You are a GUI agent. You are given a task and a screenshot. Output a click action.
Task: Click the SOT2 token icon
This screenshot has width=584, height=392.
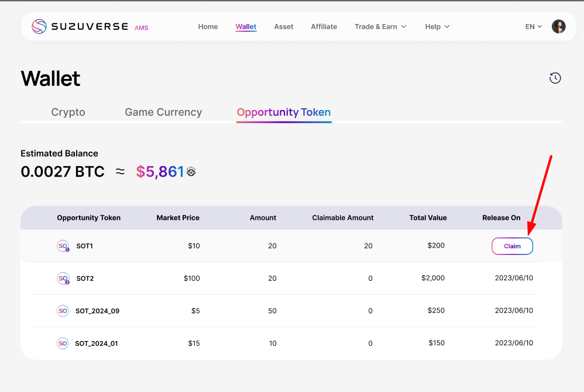tap(63, 278)
